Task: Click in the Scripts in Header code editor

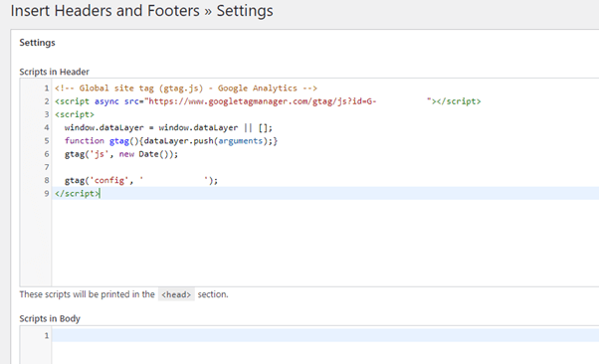Action: (x=309, y=183)
